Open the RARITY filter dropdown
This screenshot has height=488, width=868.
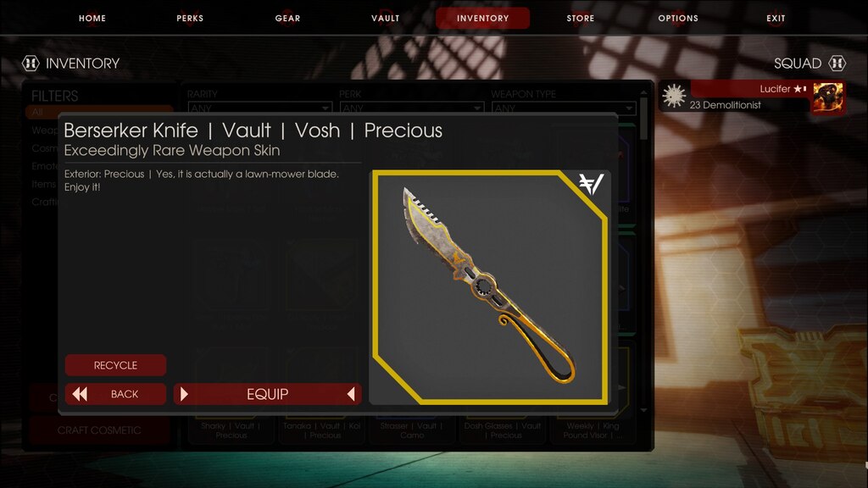259,108
